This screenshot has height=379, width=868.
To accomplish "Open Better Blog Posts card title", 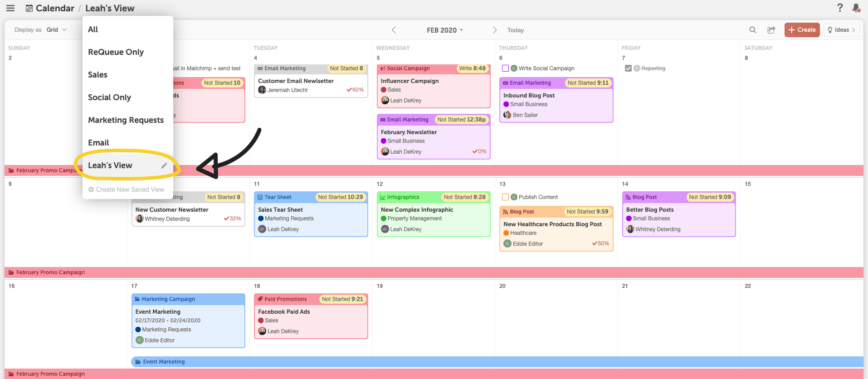I will (649, 210).
